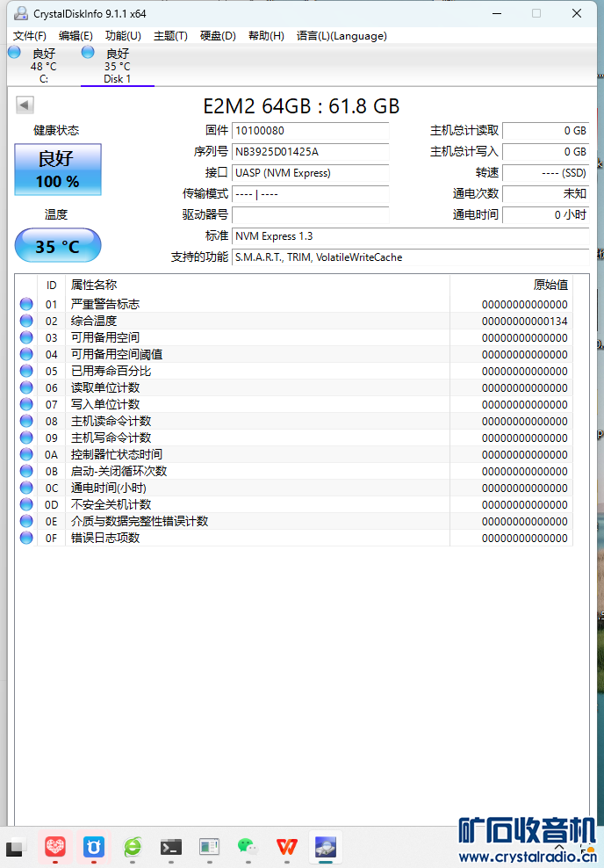The height and width of the screenshot is (868, 604).
Task: Click the 良好 100 % health status button
Action: [58, 170]
